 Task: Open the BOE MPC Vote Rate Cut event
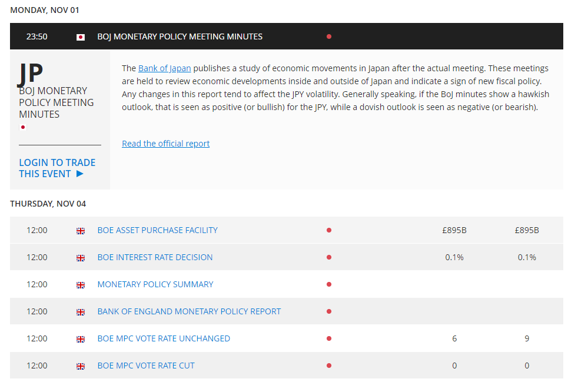pos(145,366)
